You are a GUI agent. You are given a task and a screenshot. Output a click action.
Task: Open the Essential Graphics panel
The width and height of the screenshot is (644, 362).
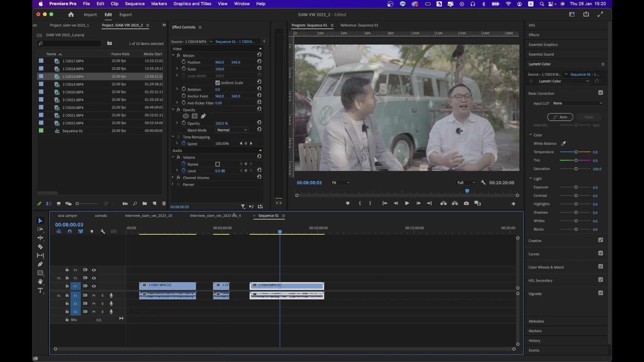coord(543,45)
